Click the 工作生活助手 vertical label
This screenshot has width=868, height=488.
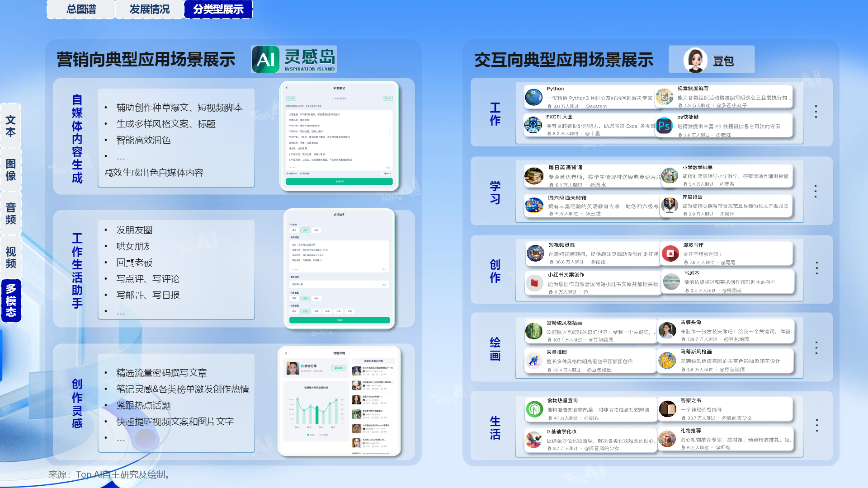[77, 271]
